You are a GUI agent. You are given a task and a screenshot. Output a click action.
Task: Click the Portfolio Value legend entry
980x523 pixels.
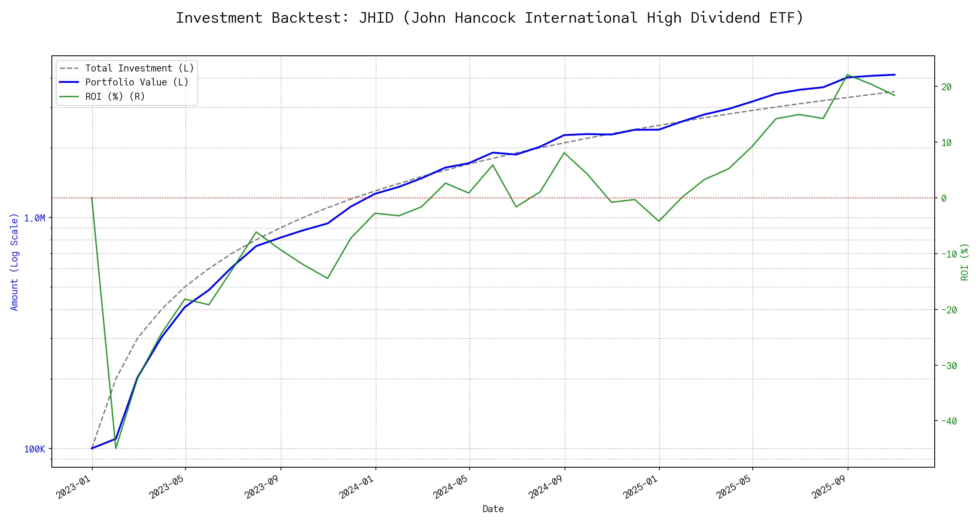pyautogui.click(x=137, y=82)
